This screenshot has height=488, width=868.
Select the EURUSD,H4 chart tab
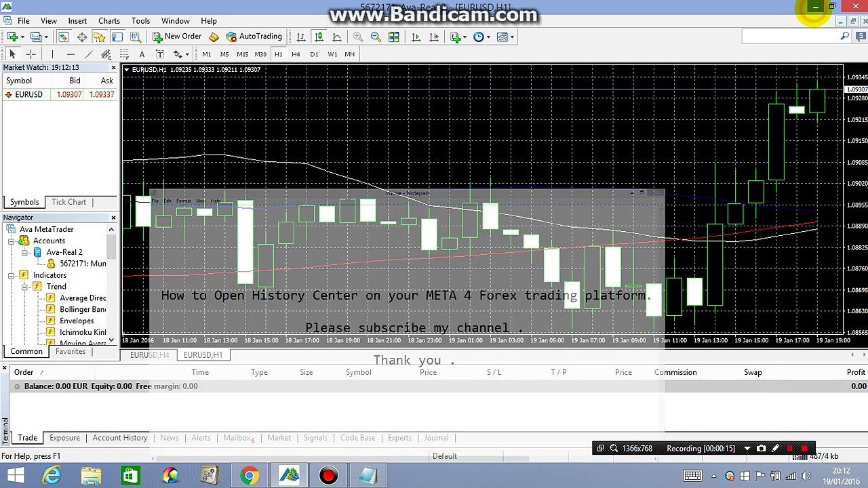[x=150, y=355]
